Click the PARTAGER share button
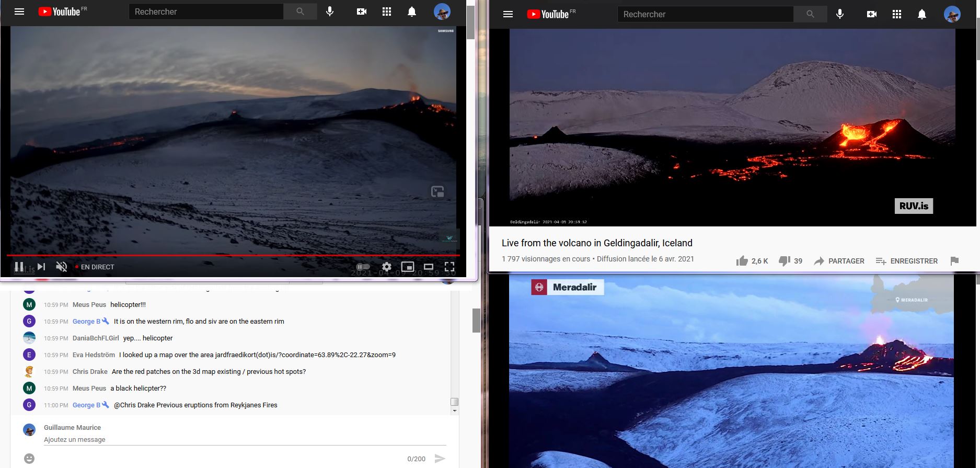980x468 pixels. pyautogui.click(x=839, y=261)
